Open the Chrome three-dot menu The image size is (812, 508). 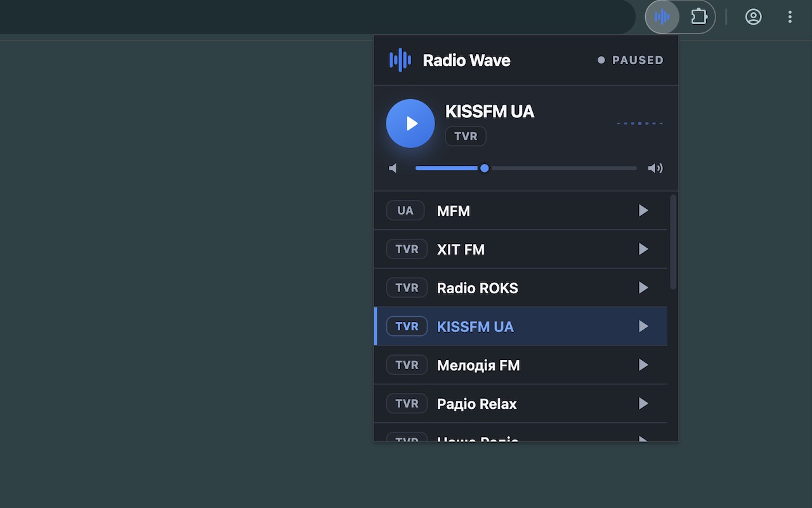point(790,17)
